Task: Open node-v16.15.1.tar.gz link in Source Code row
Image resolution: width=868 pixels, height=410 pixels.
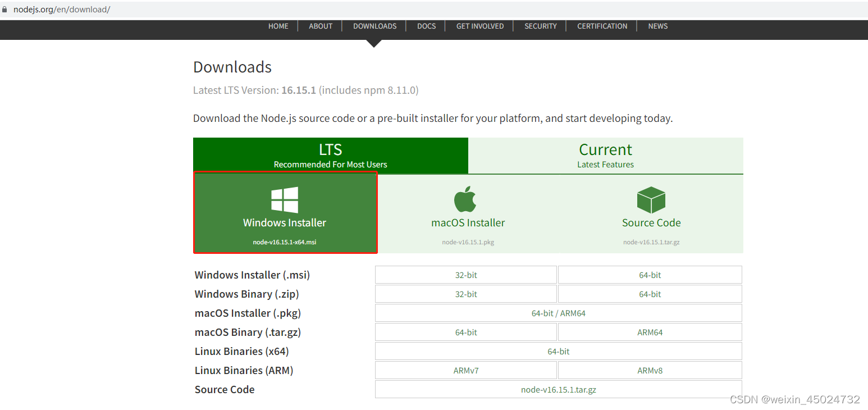Action: point(559,390)
